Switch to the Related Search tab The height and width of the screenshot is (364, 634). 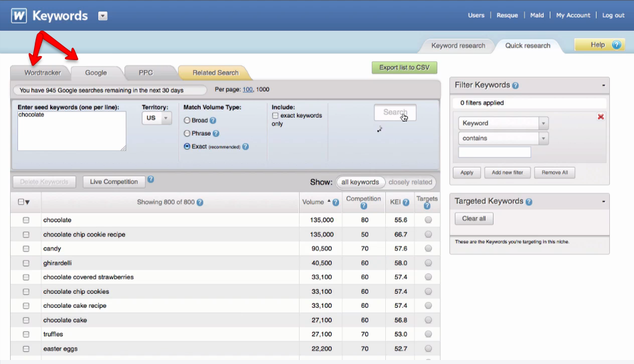tap(215, 73)
